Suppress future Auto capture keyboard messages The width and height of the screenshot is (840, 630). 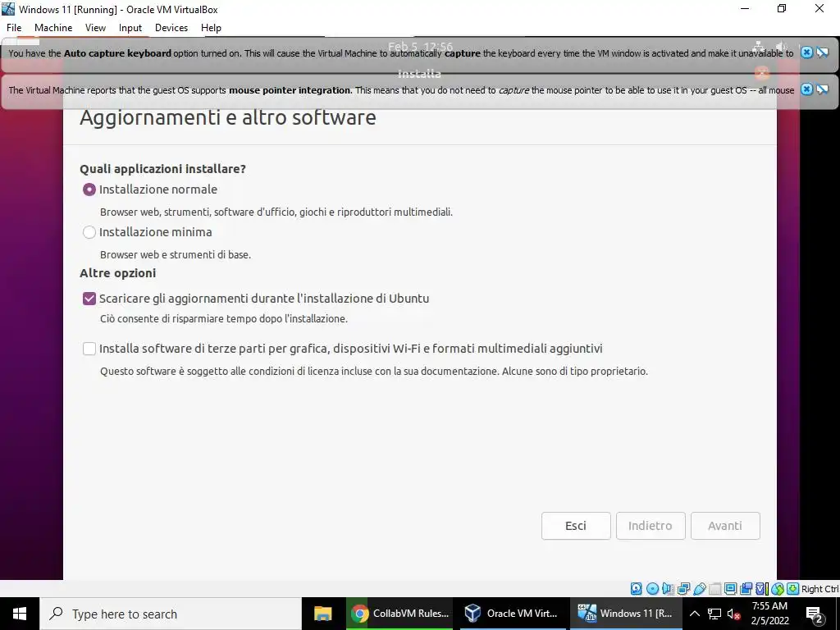(823, 52)
